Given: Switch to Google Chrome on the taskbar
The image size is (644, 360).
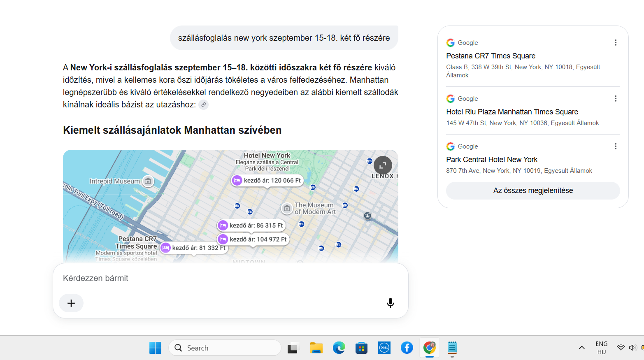Looking at the screenshot, I should tap(430, 348).
